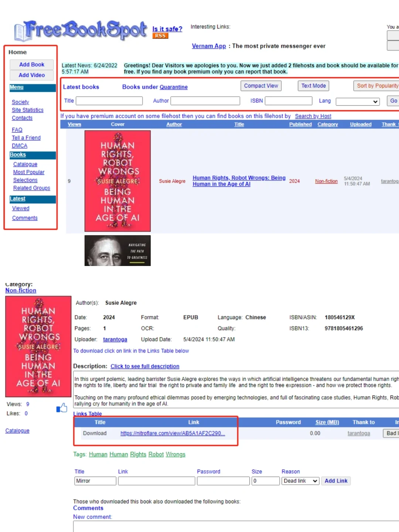Focus the Mirror title field
This screenshot has height=532, width=399.
[x=95, y=481]
